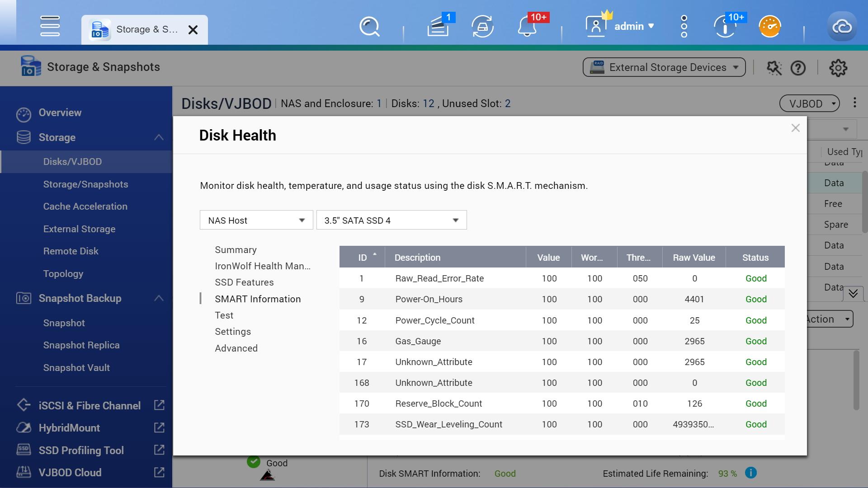868x488 pixels.
Task: Click the search magnifier icon in the top bar
Action: click(369, 26)
